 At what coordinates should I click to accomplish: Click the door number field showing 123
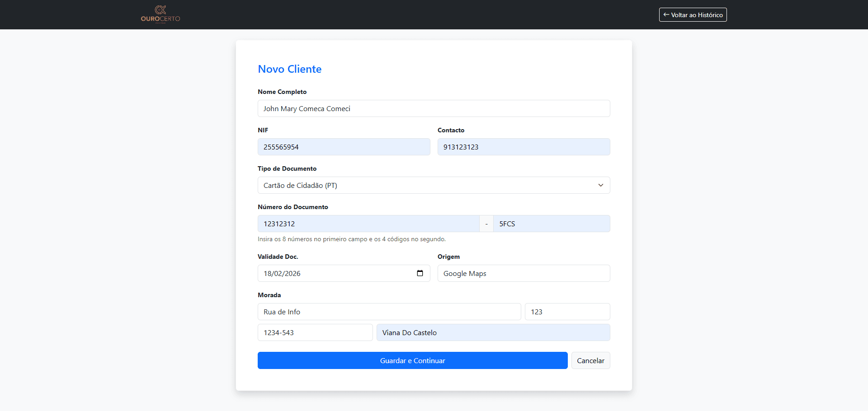[567, 312]
